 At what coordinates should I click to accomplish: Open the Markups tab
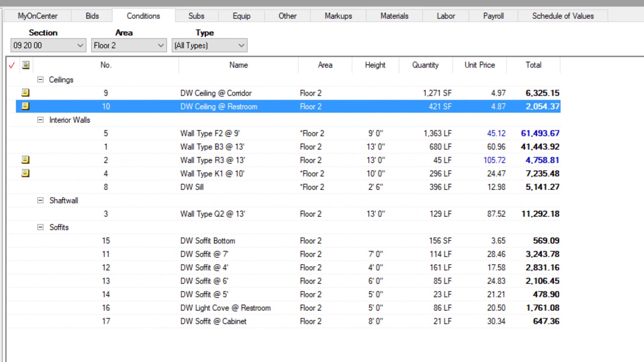(x=338, y=16)
